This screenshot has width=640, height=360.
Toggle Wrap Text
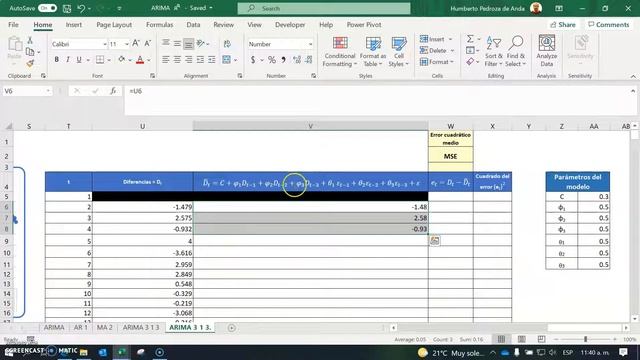click(x=227, y=43)
